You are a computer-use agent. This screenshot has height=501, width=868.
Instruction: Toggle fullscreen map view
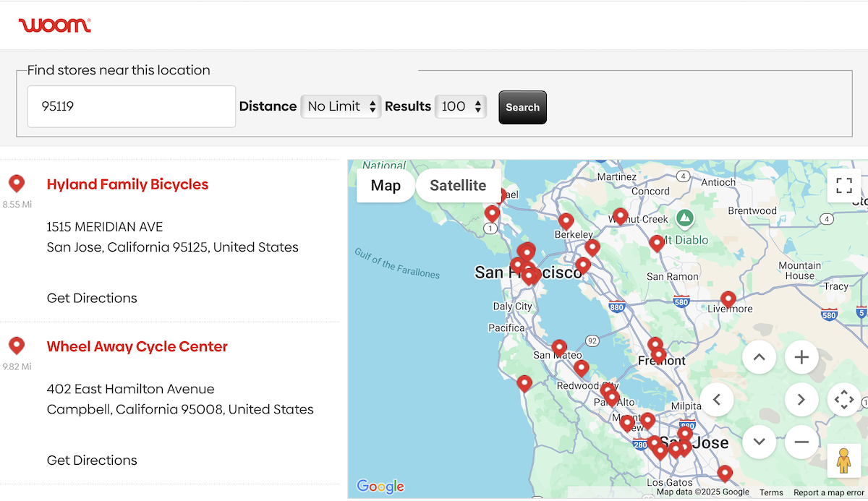(x=844, y=186)
